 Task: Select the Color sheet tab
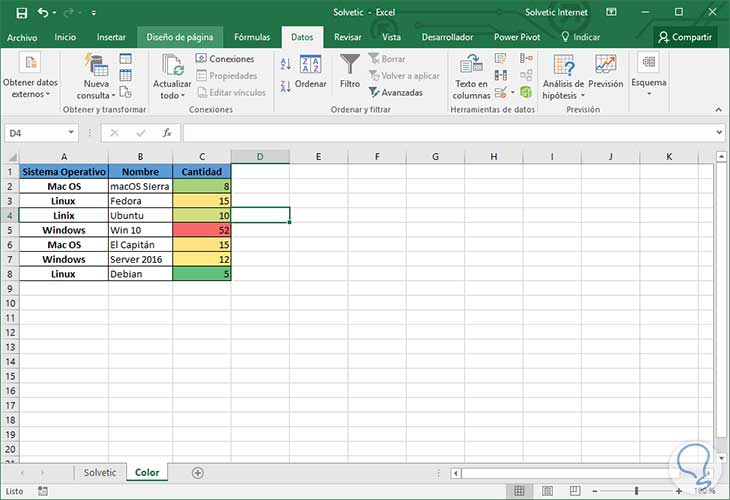pos(147,473)
